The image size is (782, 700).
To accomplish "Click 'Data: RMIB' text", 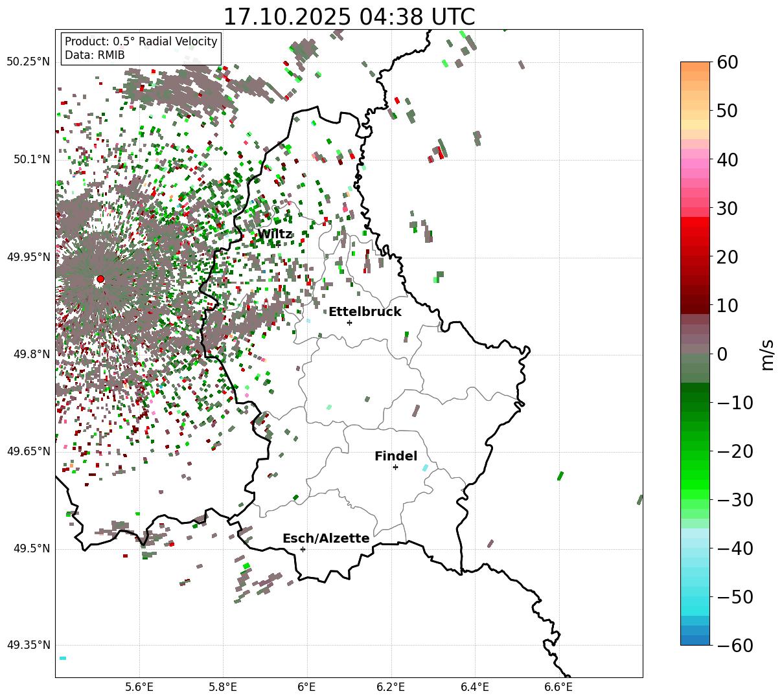I will [95, 56].
